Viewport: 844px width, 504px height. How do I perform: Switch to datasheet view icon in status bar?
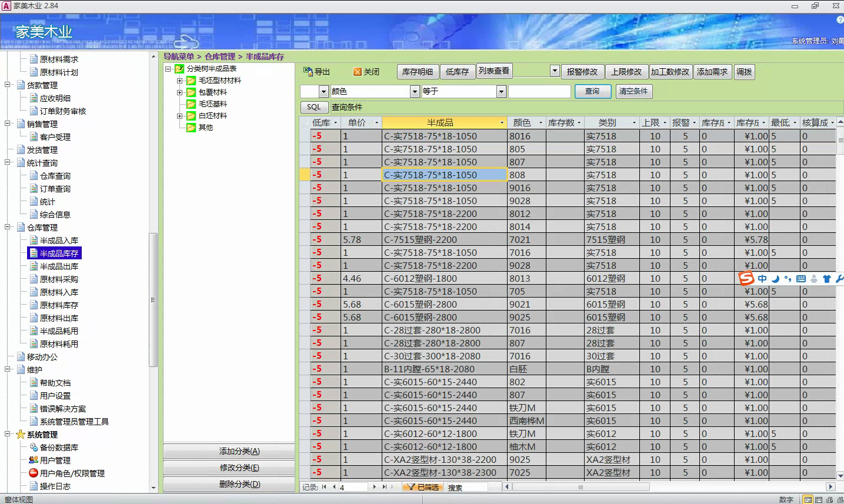819,499
